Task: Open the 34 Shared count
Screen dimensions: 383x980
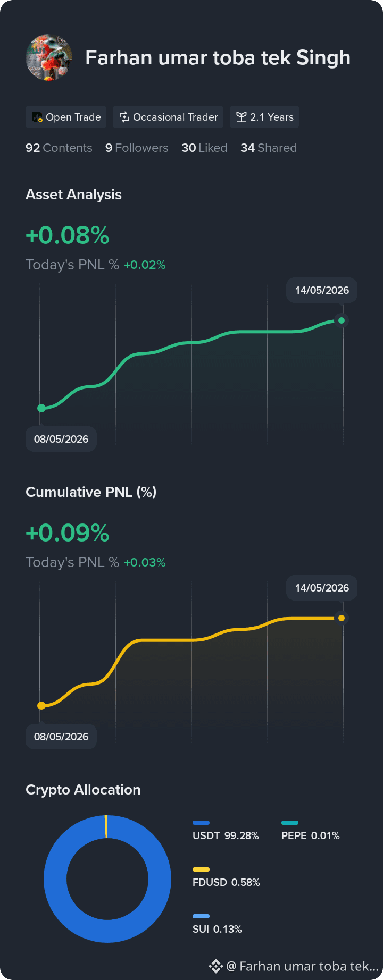Action: 269,148
